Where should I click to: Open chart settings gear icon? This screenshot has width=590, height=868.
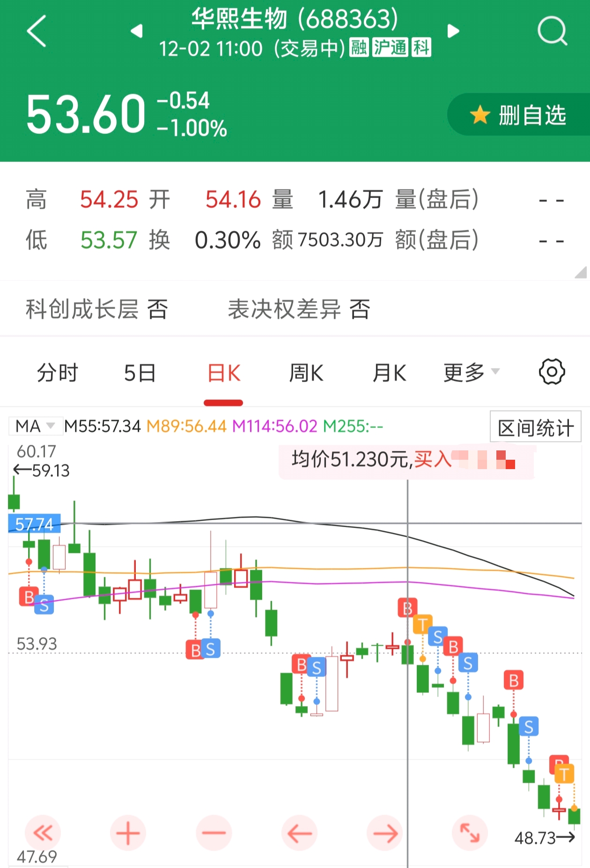pyautogui.click(x=552, y=372)
